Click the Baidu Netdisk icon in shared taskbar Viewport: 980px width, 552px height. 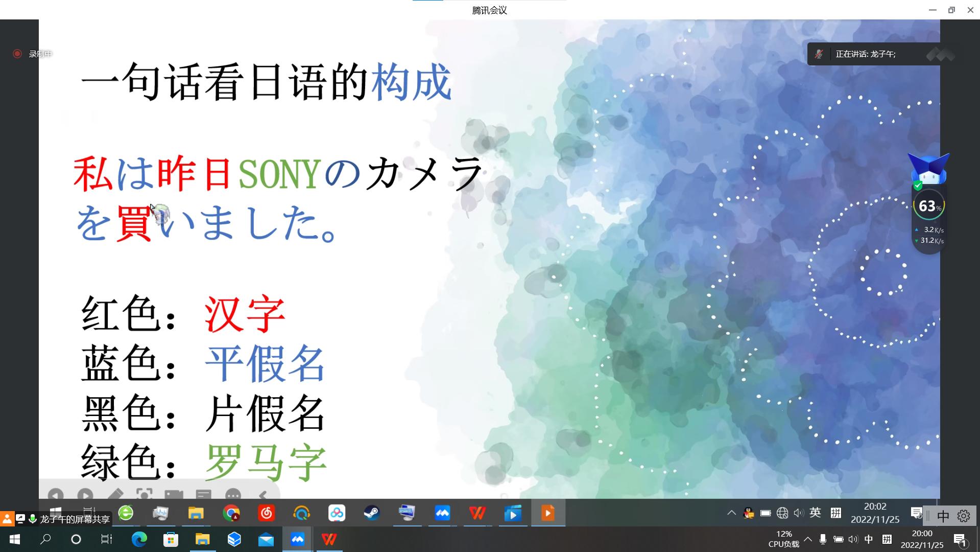pos(337,513)
